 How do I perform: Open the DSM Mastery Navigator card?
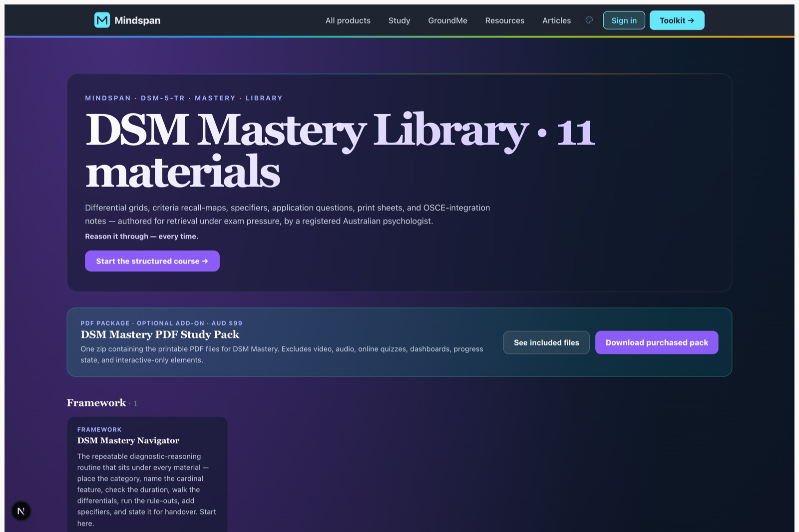[147, 474]
